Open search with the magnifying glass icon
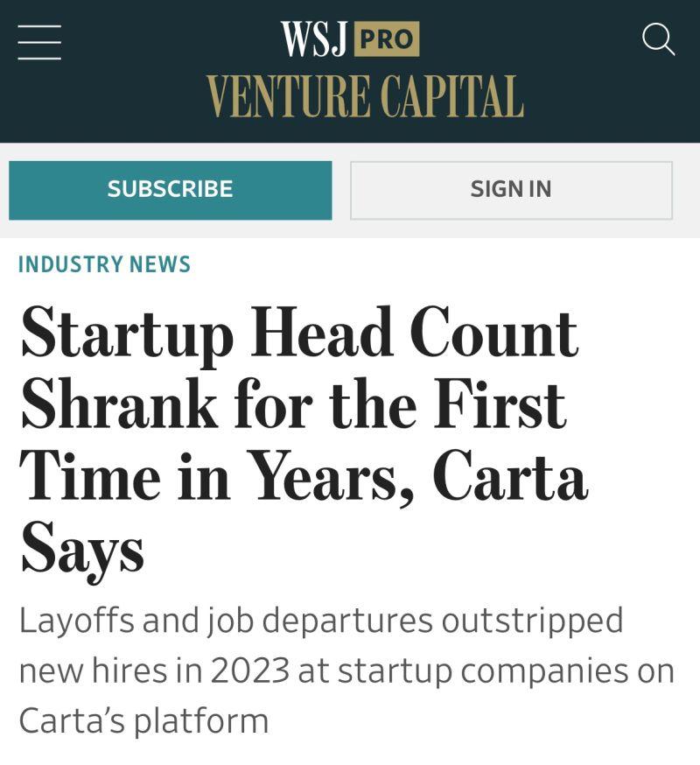The image size is (700, 765). click(x=659, y=39)
